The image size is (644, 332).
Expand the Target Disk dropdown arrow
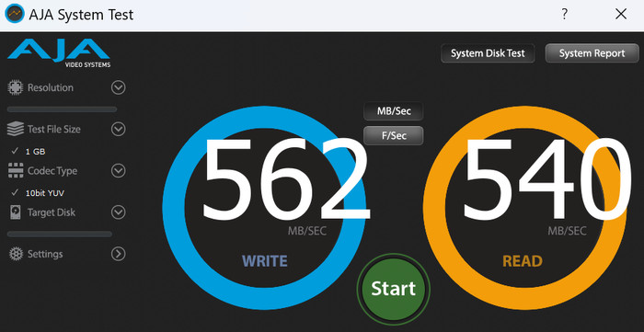119,212
